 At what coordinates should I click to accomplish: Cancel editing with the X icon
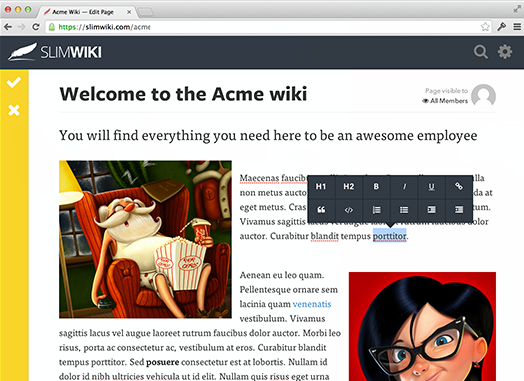tap(14, 110)
